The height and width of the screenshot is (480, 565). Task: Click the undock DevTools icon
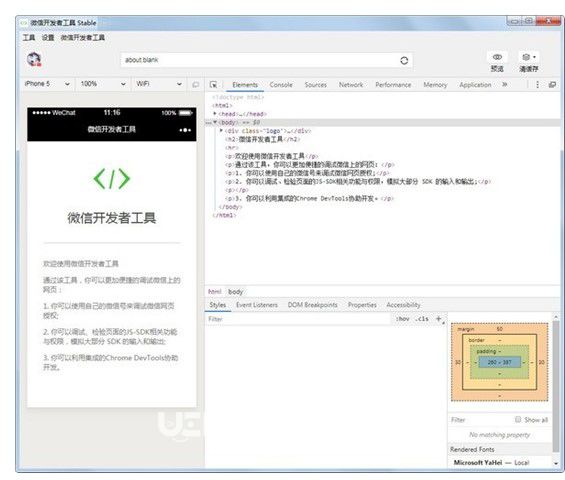click(x=552, y=85)
